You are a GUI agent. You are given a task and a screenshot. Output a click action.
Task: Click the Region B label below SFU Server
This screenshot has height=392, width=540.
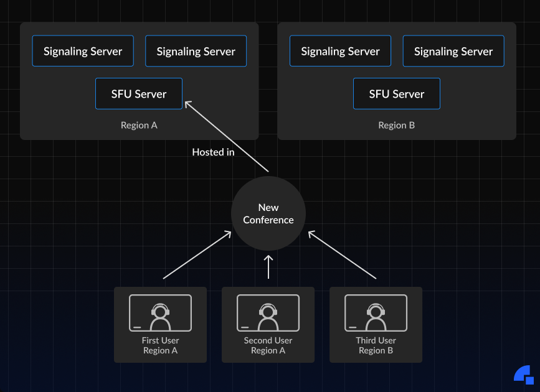pyautogui.click(x=397, y=125)
